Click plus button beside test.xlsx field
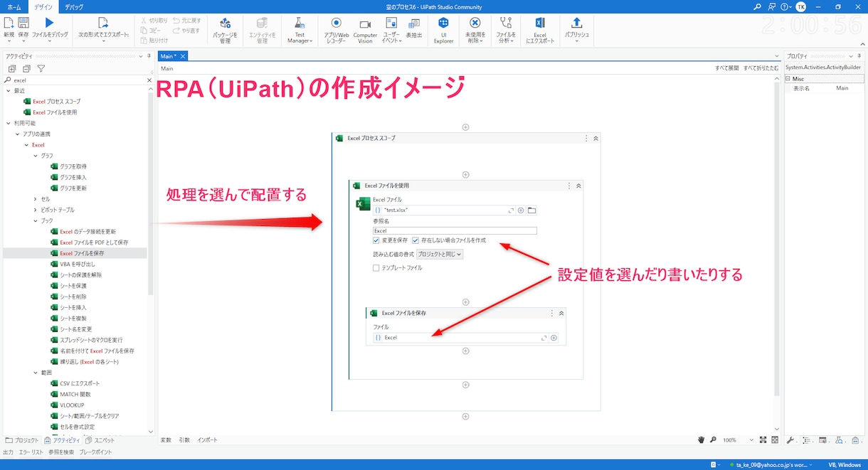 521,210
